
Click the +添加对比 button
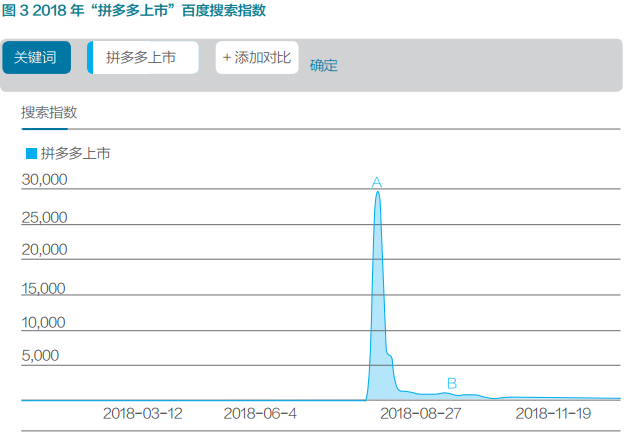tap(257, 58)
